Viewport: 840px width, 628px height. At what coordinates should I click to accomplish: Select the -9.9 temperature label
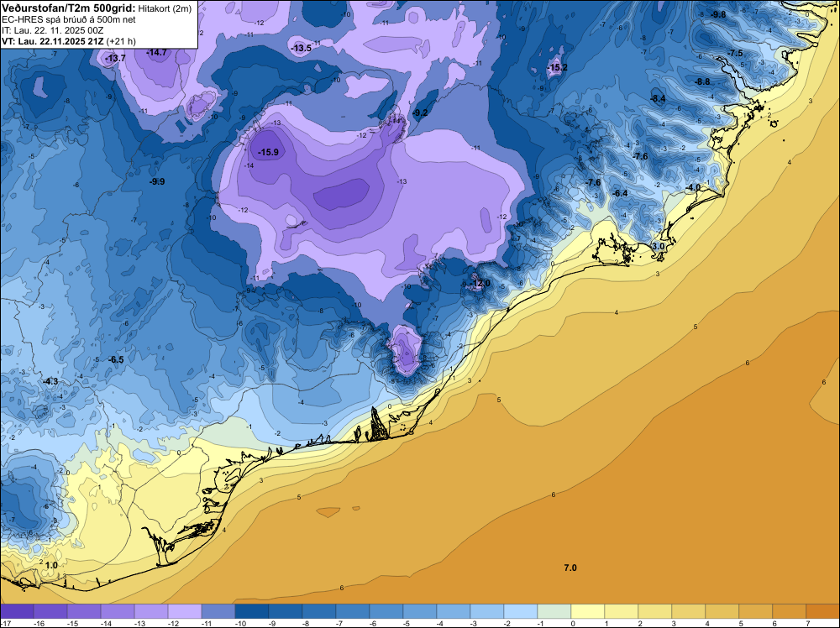pyautogui.click(x=157, y=181)
